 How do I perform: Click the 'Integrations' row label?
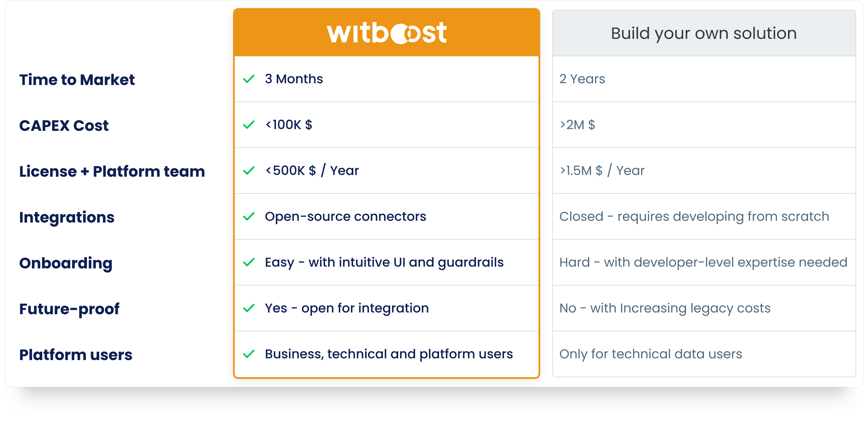pyautogui.click(x=67, y=218)
